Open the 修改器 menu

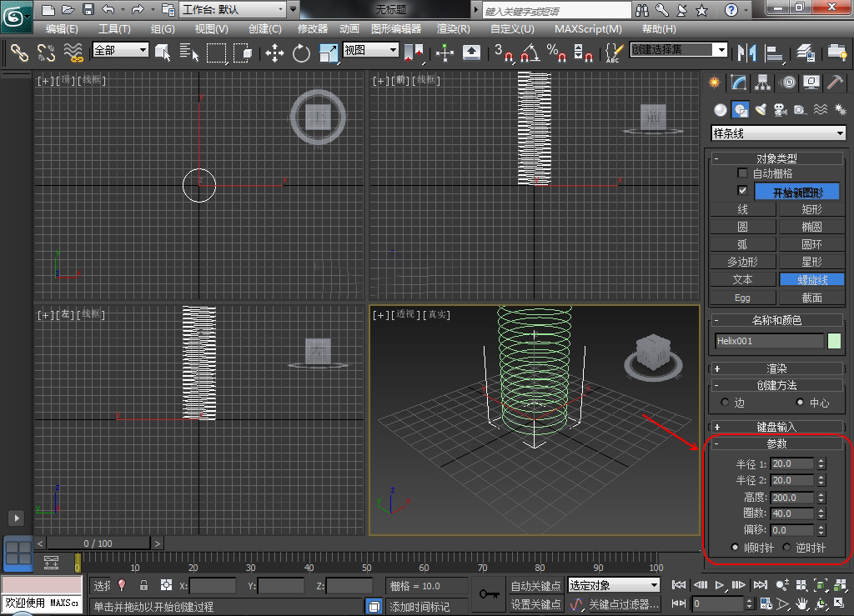[313, 28]
